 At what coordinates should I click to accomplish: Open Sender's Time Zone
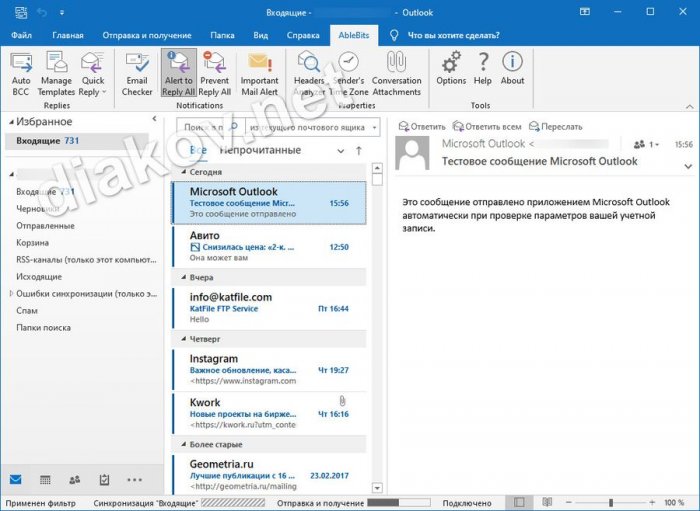pos(349,74)
